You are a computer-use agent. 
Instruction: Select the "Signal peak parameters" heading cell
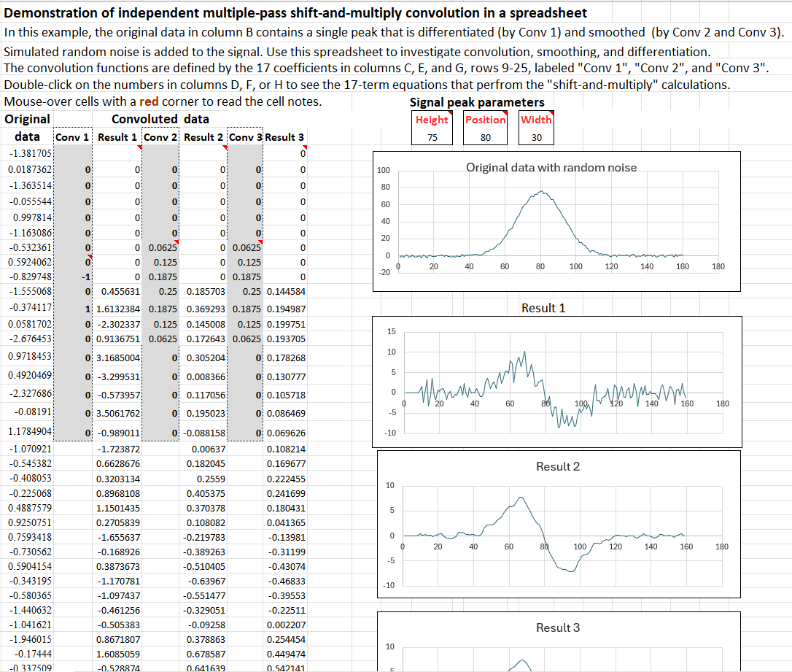476,102
